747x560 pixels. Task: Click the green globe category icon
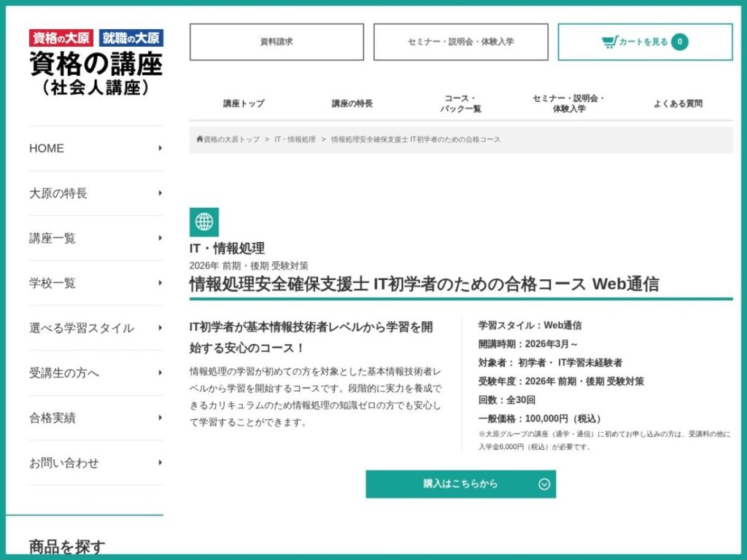[x=204, y=222]
